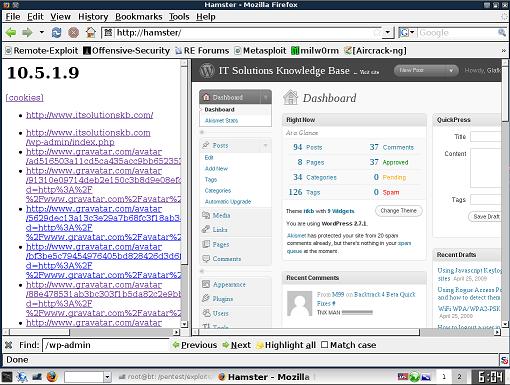Open the address bar URL history dropdown
This screenshot has height=385, width=510.
(x=387, y=33)
